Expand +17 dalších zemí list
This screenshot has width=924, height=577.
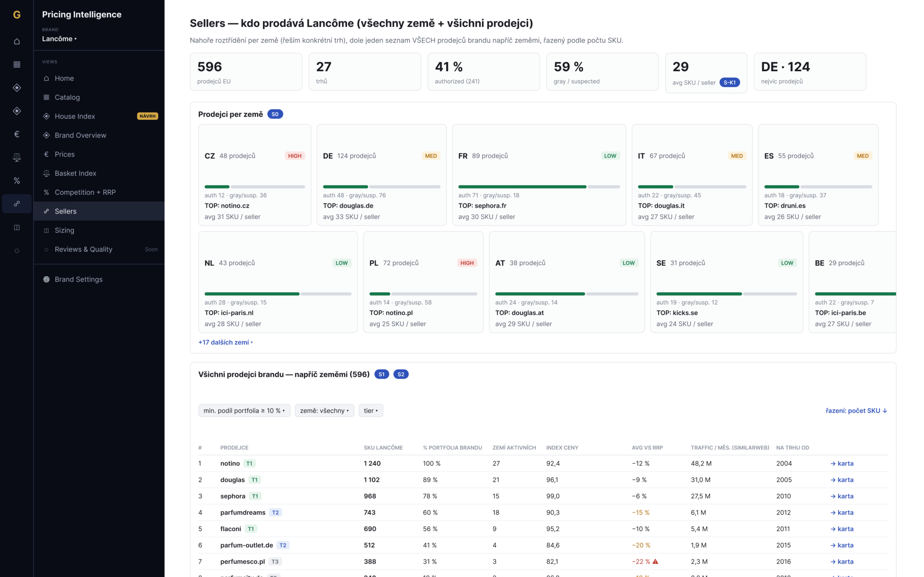(x=225, y=342)
